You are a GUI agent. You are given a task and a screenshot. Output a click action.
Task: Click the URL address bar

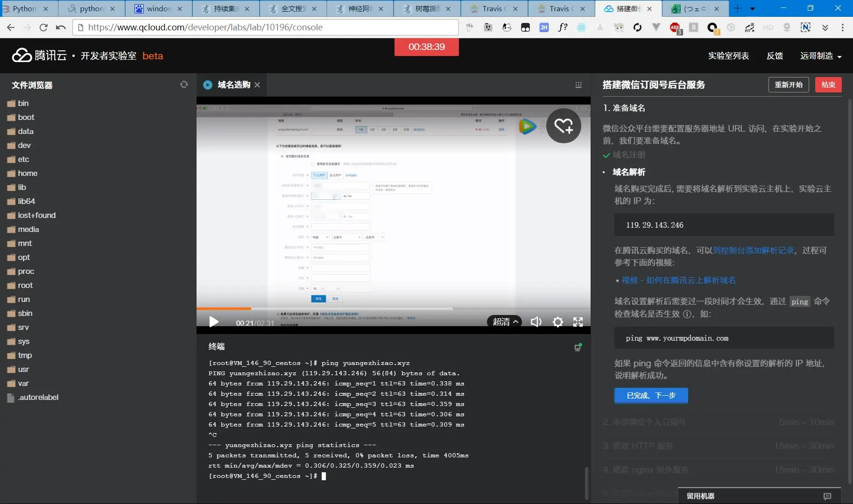click(x=265, y=28)
